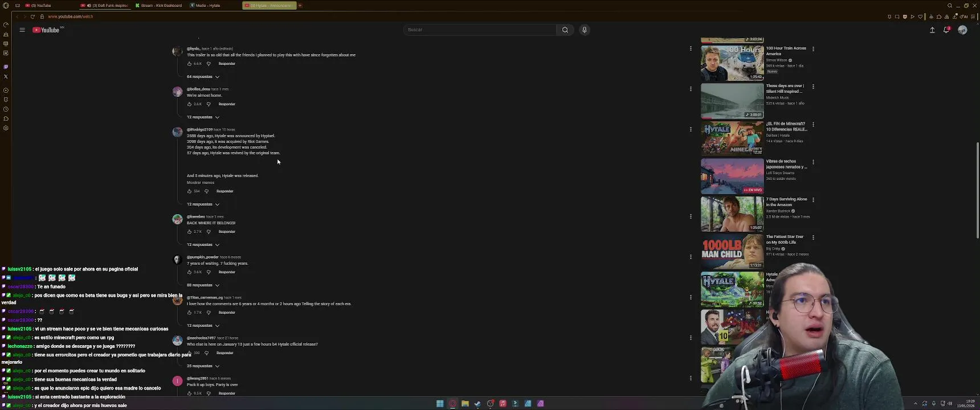The image size is (980, 410).
Task: Focus the Buscar search field
Action: coord(480,30)
